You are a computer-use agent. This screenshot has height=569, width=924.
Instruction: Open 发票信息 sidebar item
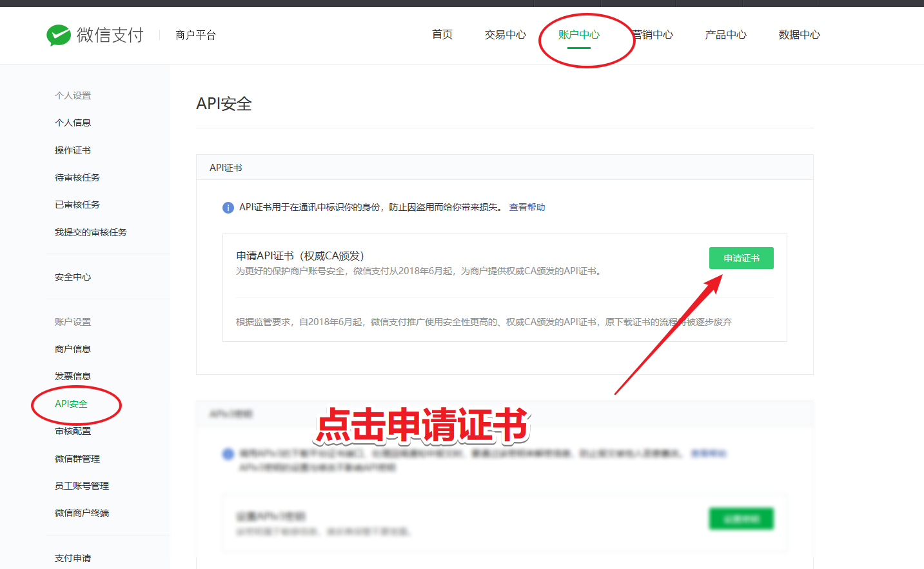tap(73, 376)
